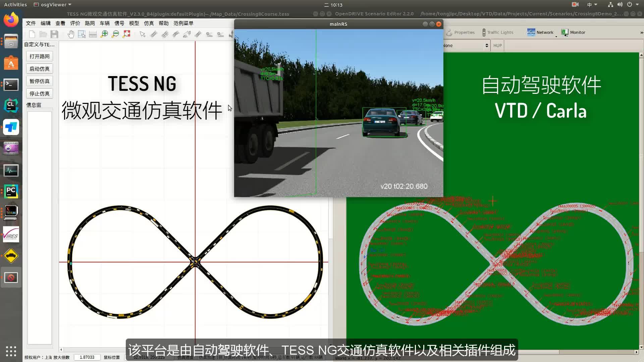Click the 放大倍数 value field

87,357
